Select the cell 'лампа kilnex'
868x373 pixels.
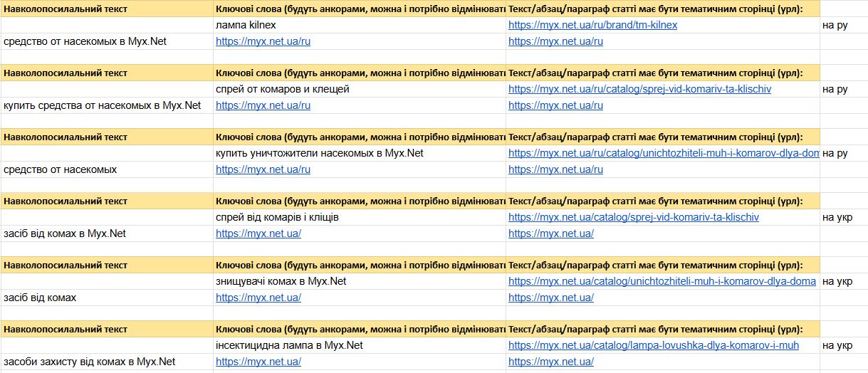click(360, 25)
